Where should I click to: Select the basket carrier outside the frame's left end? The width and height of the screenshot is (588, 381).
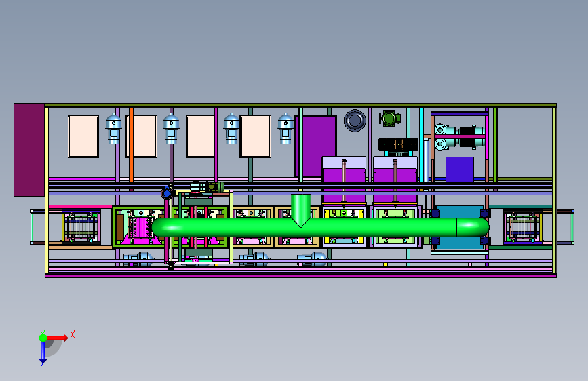pos(81,227)
